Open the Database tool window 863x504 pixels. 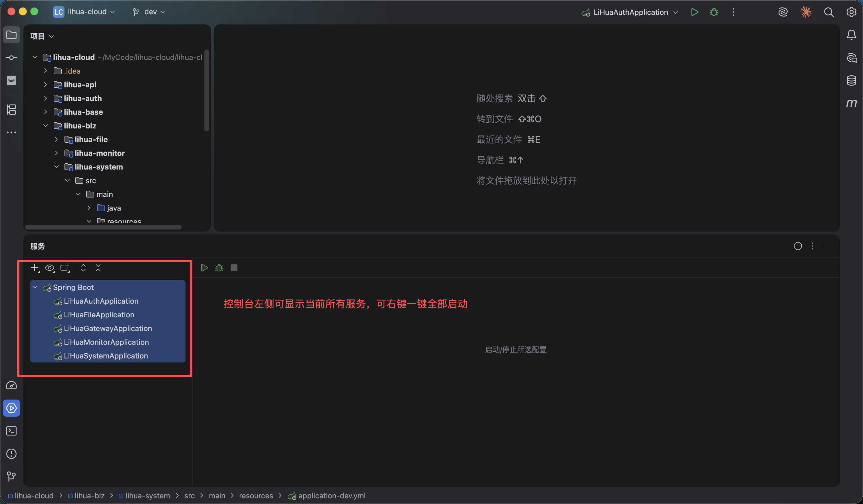tap(851, 80)
